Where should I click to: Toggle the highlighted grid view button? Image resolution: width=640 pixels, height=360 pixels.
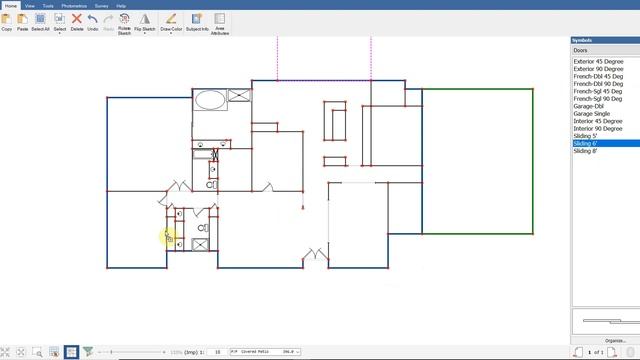tap(71, 352)
